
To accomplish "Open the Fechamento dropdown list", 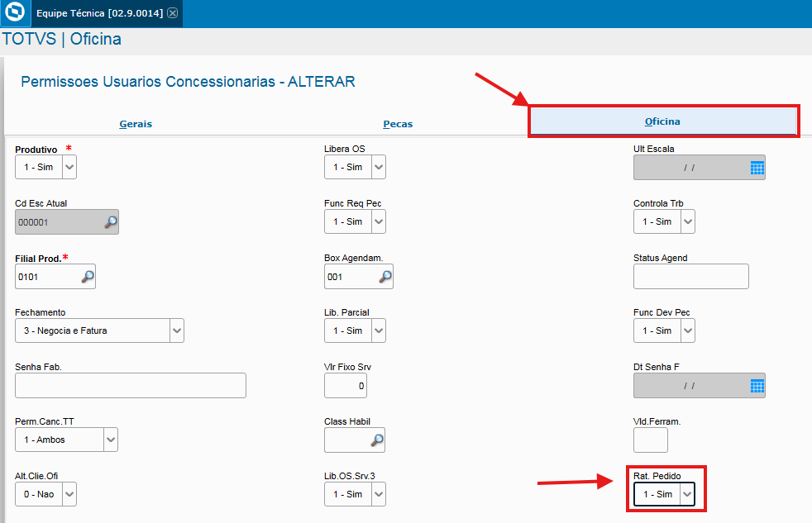I will coord(176,330).
